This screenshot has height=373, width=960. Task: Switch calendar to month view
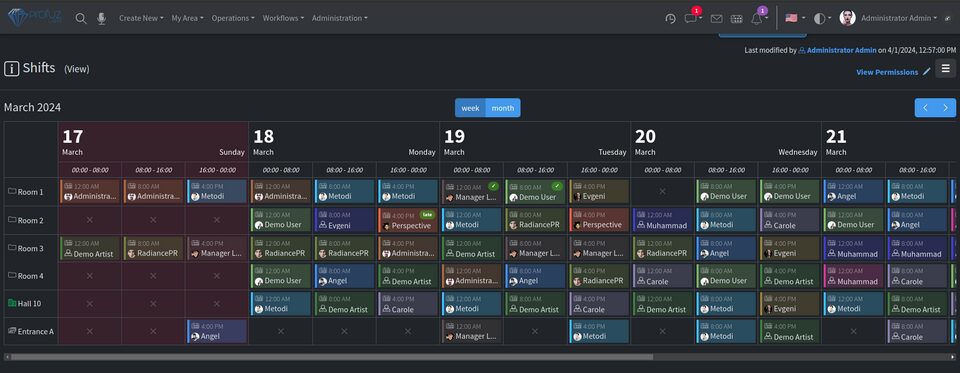click(503, 108)
